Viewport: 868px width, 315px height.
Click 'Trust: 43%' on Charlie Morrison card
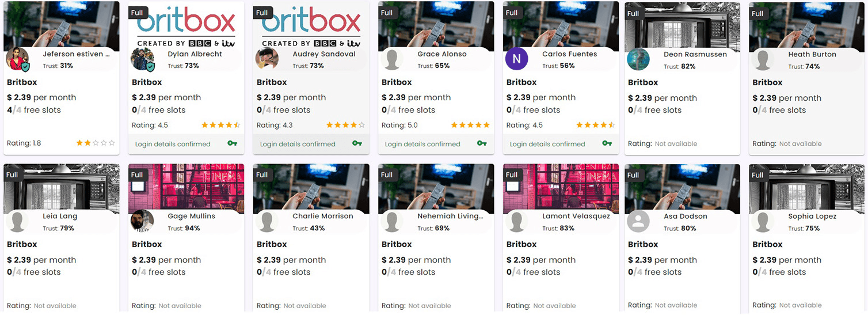309,228
